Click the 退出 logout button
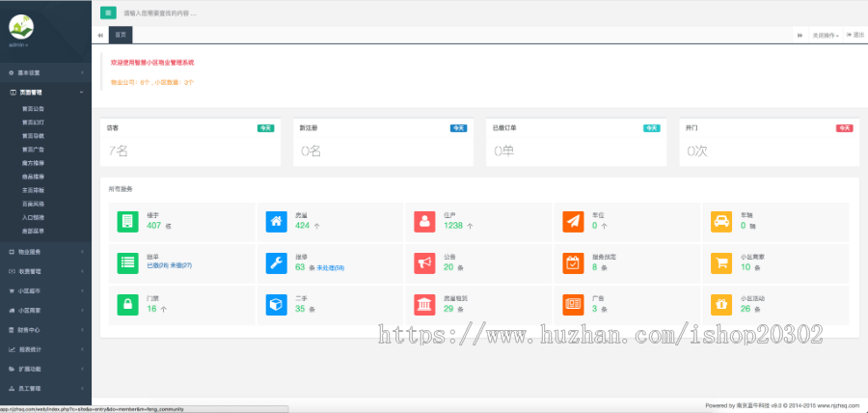This screenshot has height=413, width=868. click(x=855, y=35)
